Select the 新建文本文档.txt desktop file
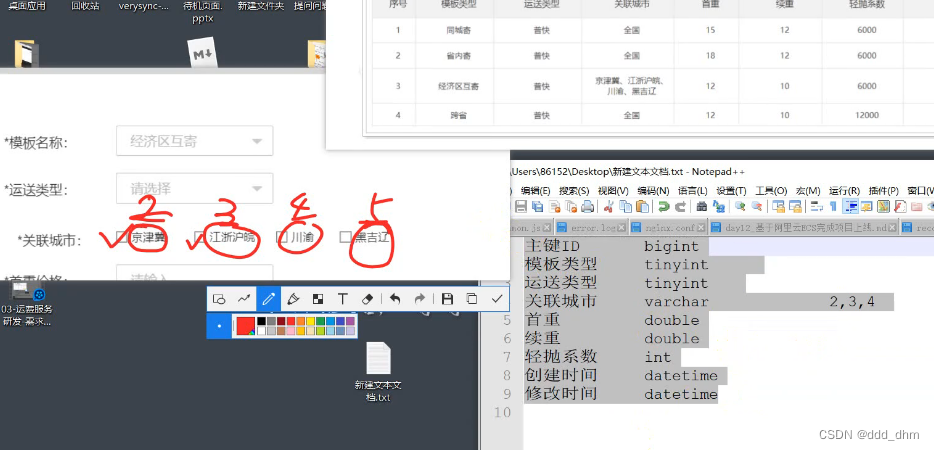 (x=378, y=372)
